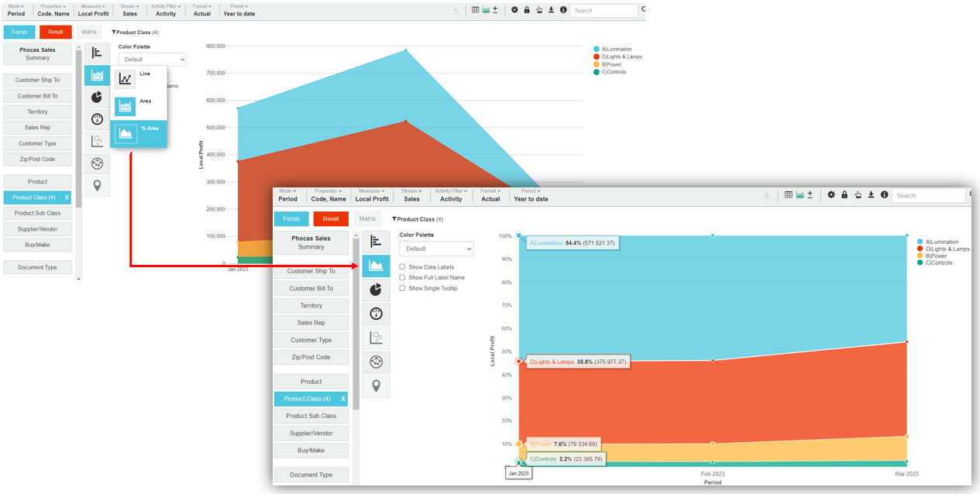Expand Mode dropdown in front window
The width and height of the screenshot is (980, 494).
[x=288, y=195]
